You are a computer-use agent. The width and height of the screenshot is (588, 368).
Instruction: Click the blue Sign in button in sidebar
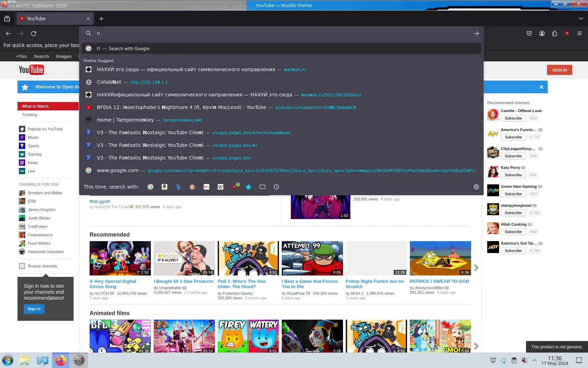pos(34,309)
